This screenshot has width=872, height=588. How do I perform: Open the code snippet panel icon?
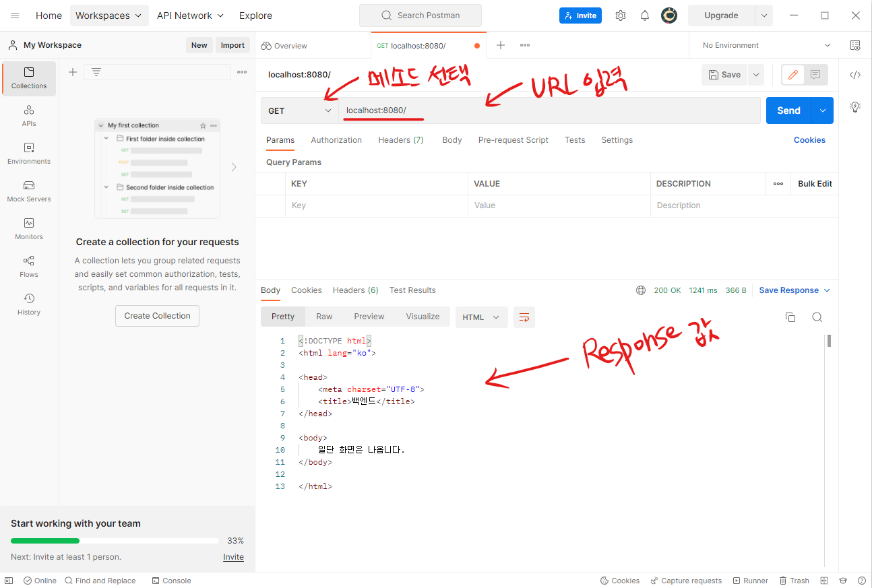point(855,75)
